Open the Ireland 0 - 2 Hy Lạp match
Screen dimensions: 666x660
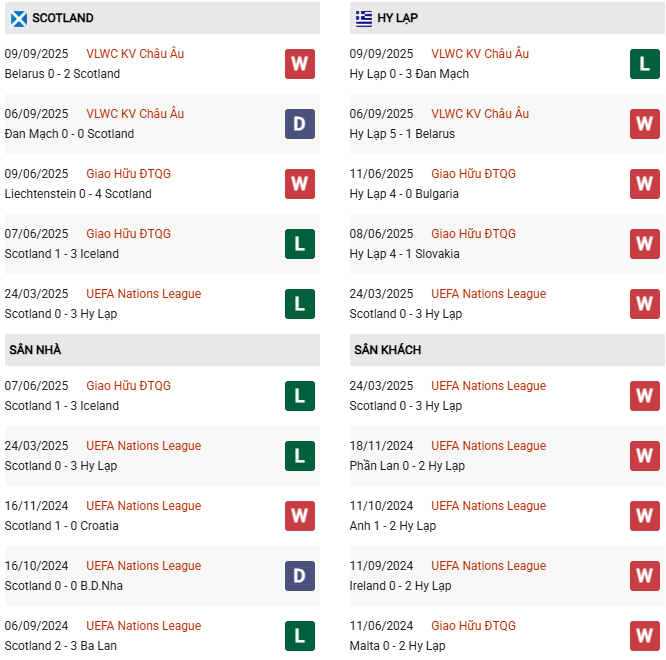coord(400,586)
